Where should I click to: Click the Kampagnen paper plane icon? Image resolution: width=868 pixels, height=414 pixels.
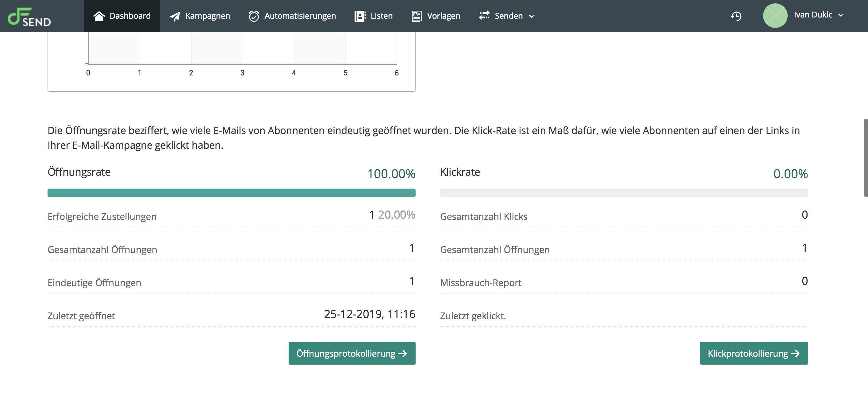click(x=175, y=16)
